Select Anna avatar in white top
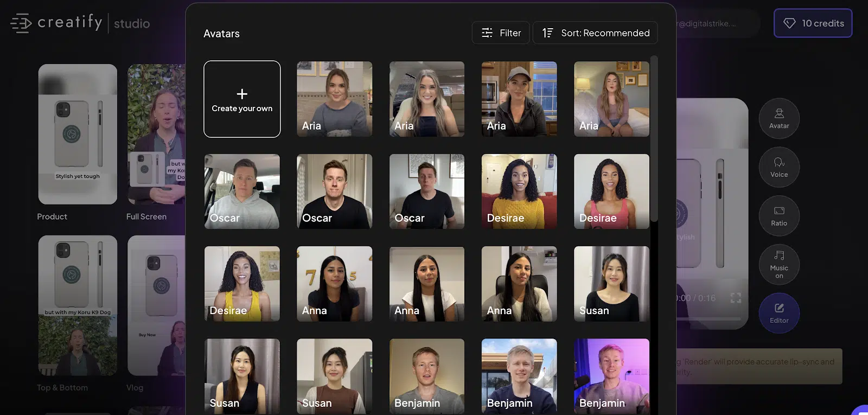This screenshot has width=868, height=415. [427, 284]
